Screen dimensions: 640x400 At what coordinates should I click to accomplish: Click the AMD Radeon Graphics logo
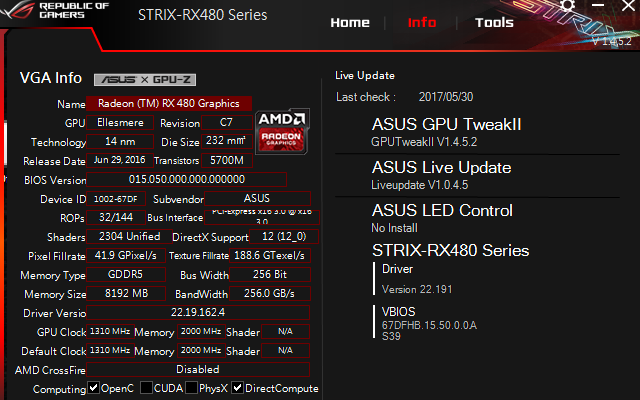(282, 131)
